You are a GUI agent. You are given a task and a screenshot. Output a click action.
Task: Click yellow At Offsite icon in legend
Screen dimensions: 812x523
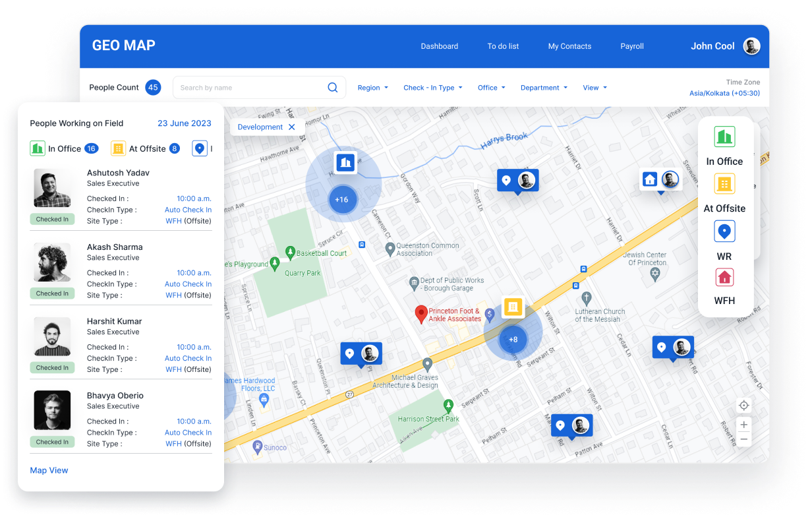coord(724,184)
